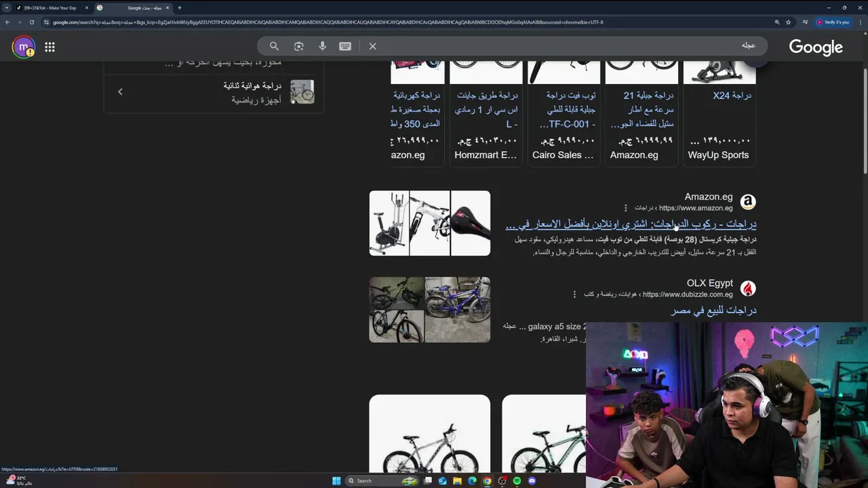Open the Google apps grid

tap(50, 47)
